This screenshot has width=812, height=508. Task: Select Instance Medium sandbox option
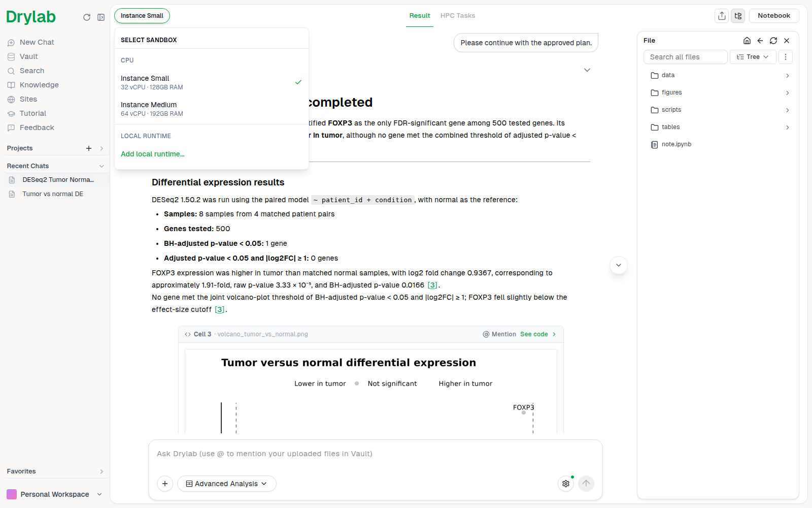click(x=211, y=109)
